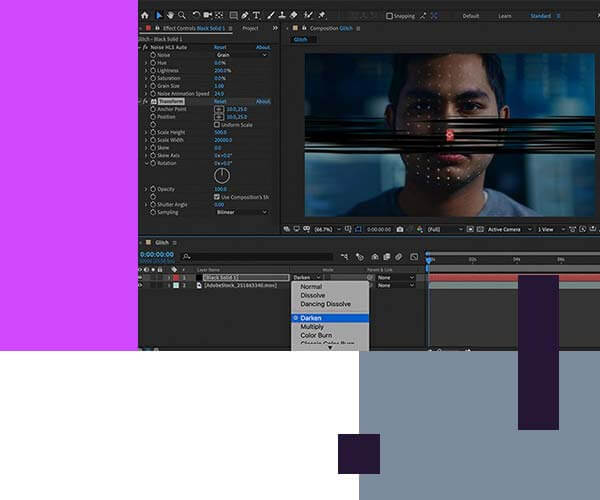The width and height of the screenshot is (600, 500).
Task: Toggle the Scale Width stopwatch
Action: tap(153, 140)
